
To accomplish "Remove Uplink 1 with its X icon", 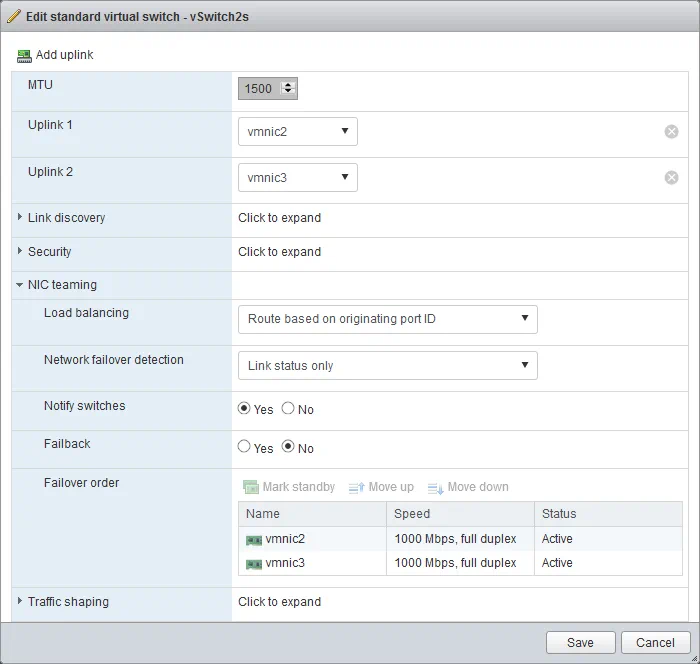I will [671, 131].
